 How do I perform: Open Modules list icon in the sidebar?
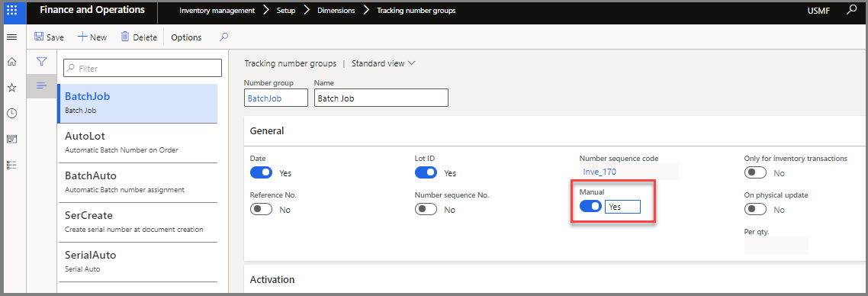click(11, 165)
